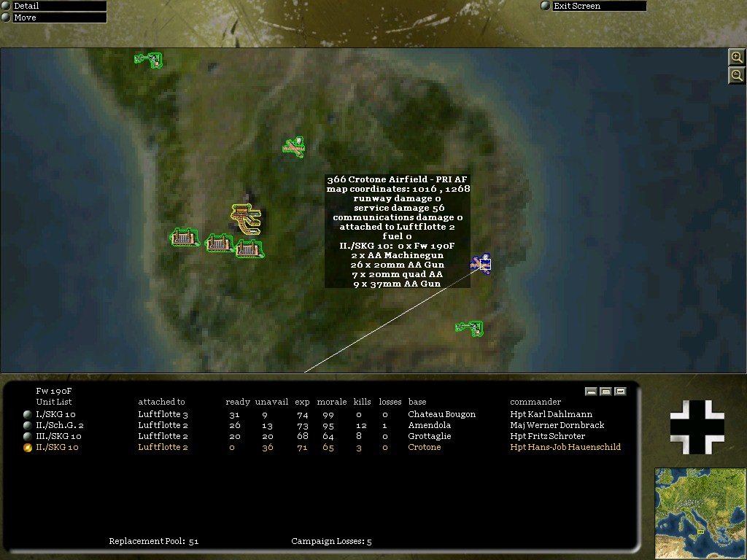
Task: Click the yellow-outlined port city icon
Action: point(247,219)
